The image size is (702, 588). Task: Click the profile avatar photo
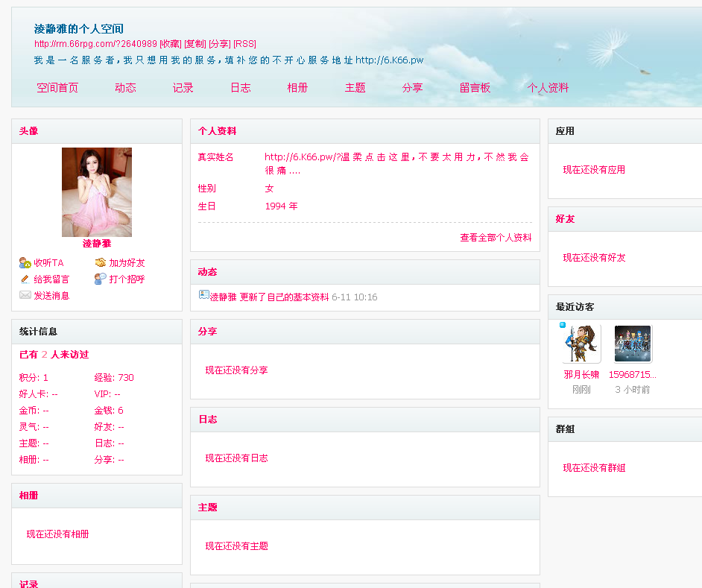(97, 192)
